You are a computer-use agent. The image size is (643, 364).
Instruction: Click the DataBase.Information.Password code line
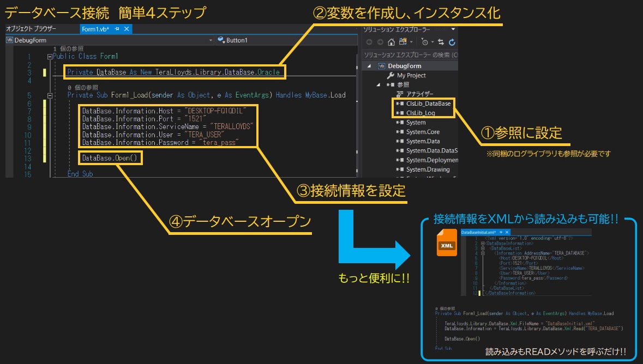point(160,143)
